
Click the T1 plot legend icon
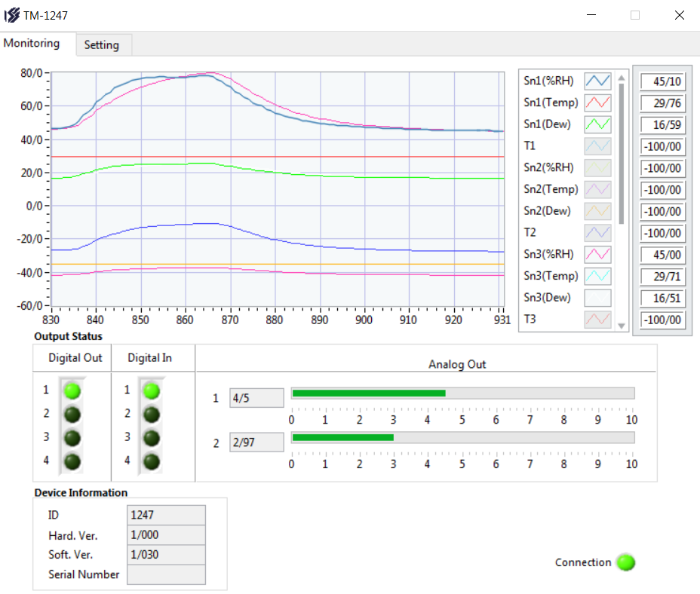(597, 146)
